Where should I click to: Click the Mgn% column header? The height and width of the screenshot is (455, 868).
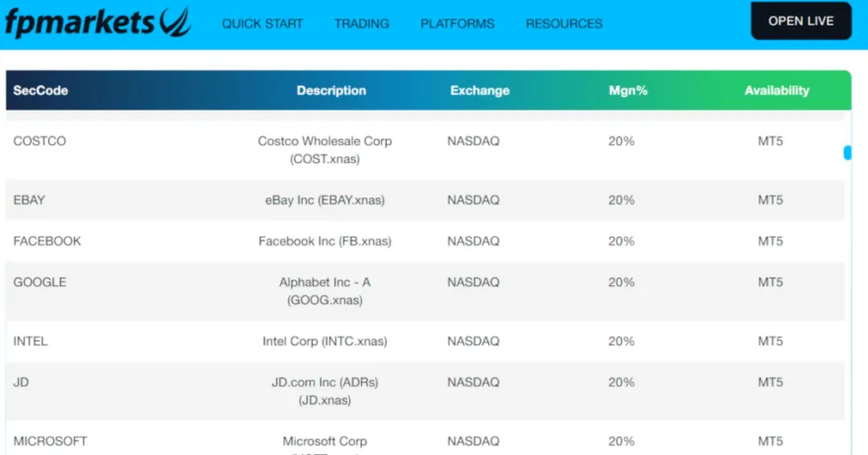627,91
